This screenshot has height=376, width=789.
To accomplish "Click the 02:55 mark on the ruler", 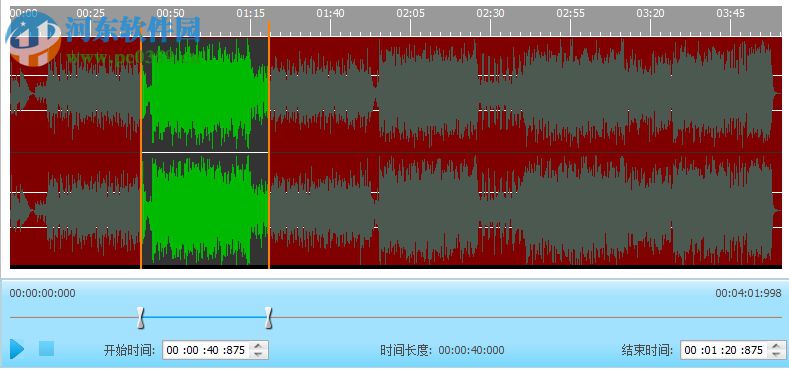I will [x=571, y=14].
